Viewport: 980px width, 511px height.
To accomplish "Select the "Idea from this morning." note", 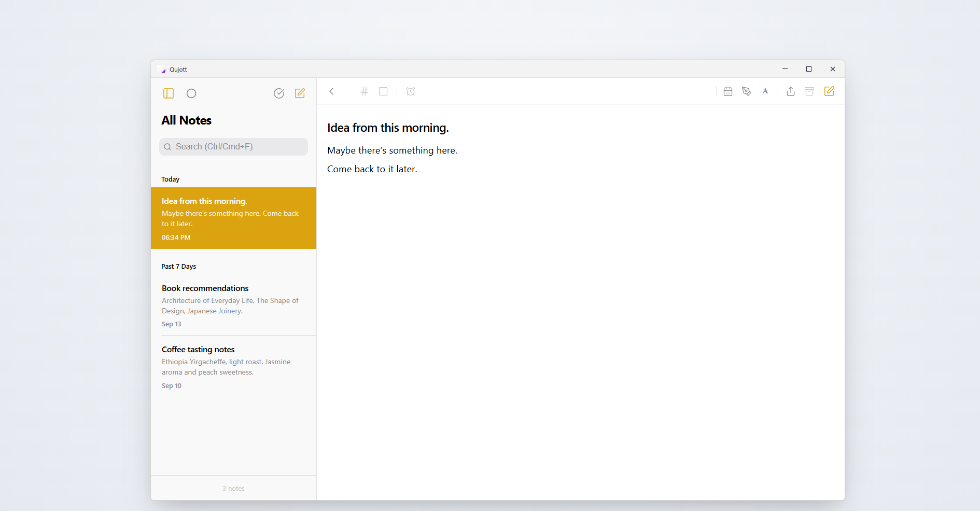I will 233,218.
